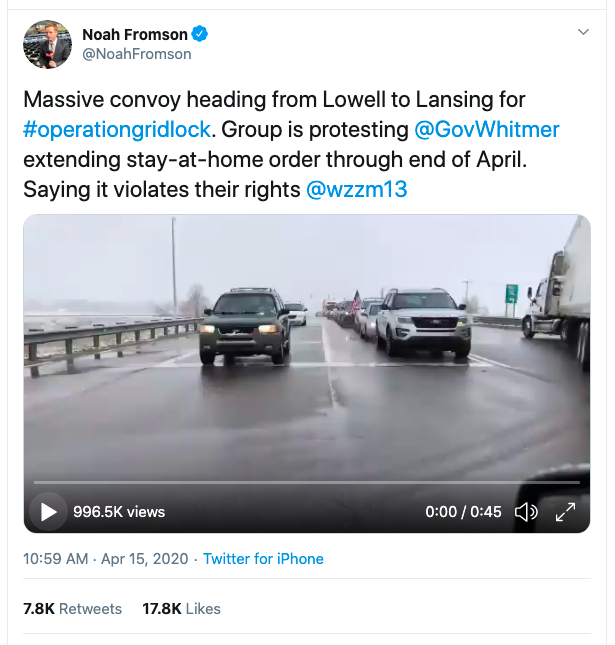Click the blue verified badge
This screenshot has height=645, width=615.
pyautogui.click(x=200, y=34)
